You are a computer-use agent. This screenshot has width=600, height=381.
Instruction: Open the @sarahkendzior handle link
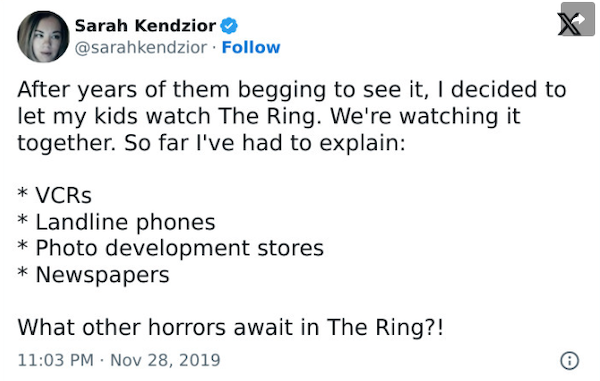[141, 48]
